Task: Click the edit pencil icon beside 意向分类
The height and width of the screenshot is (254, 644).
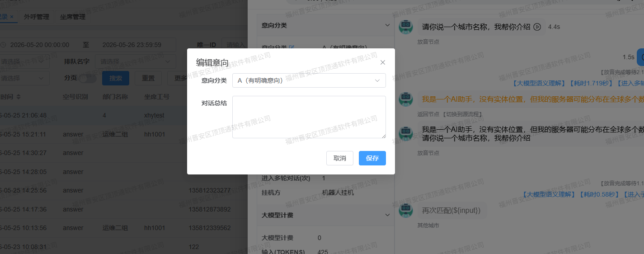Action: [x=291, y=47]
